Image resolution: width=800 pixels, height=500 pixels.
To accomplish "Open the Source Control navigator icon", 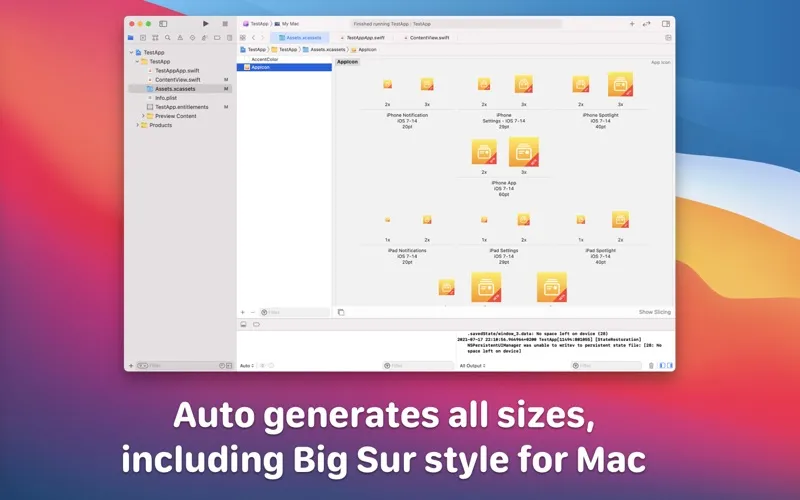I will [x=143, y=38].
